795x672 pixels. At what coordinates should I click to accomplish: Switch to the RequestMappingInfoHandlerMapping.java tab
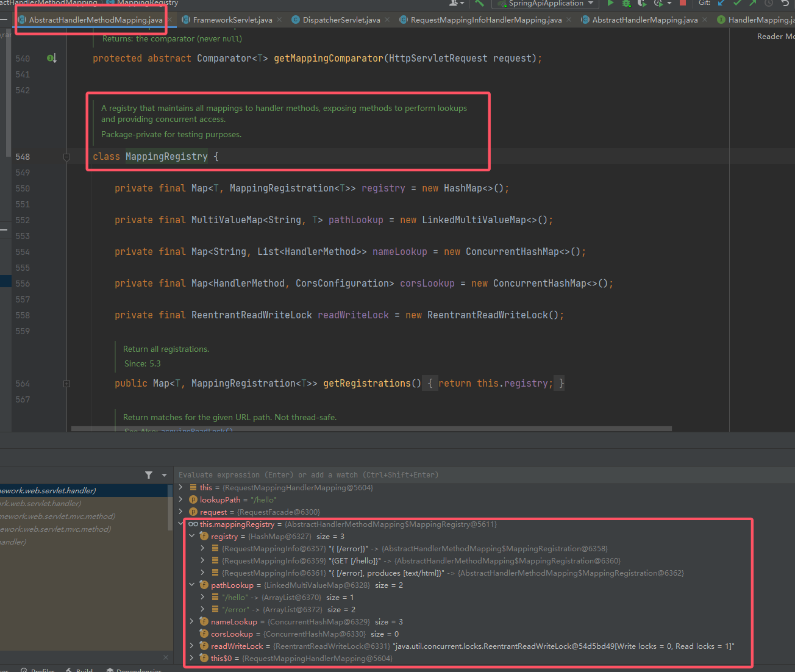pos(486,20)
